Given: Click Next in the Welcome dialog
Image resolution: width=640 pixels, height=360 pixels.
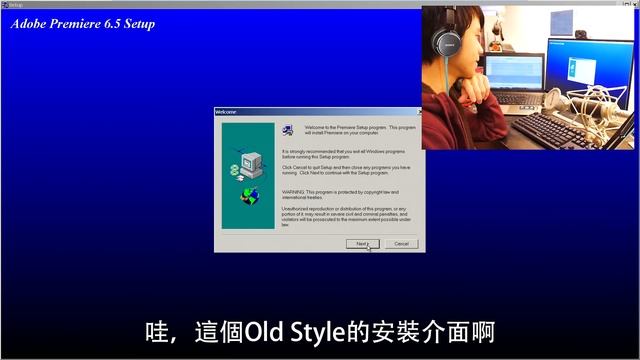Looking at the screenshot, I should (362, 244).
